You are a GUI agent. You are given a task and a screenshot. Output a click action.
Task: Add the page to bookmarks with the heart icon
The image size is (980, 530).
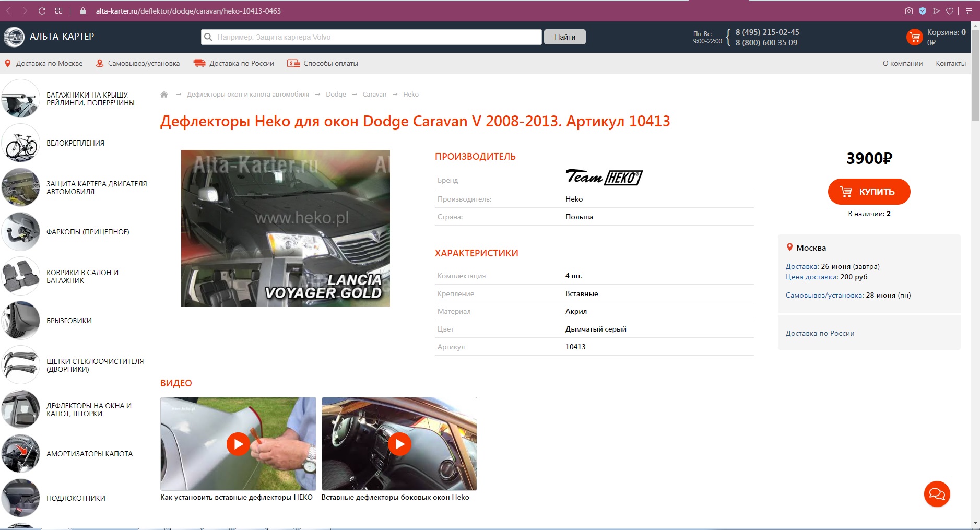pyautogui.click(x=950, y=11)
